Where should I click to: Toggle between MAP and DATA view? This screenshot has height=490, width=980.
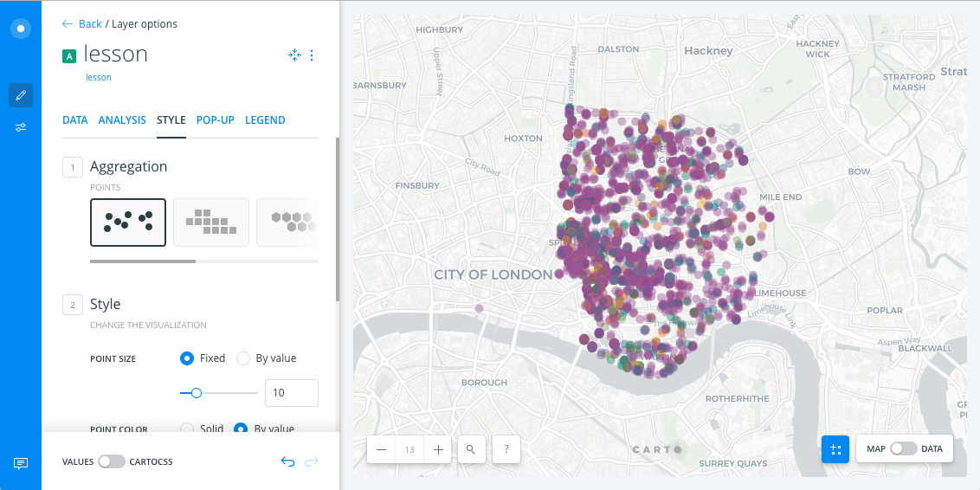pyautogui.click(x=904, y=448)
